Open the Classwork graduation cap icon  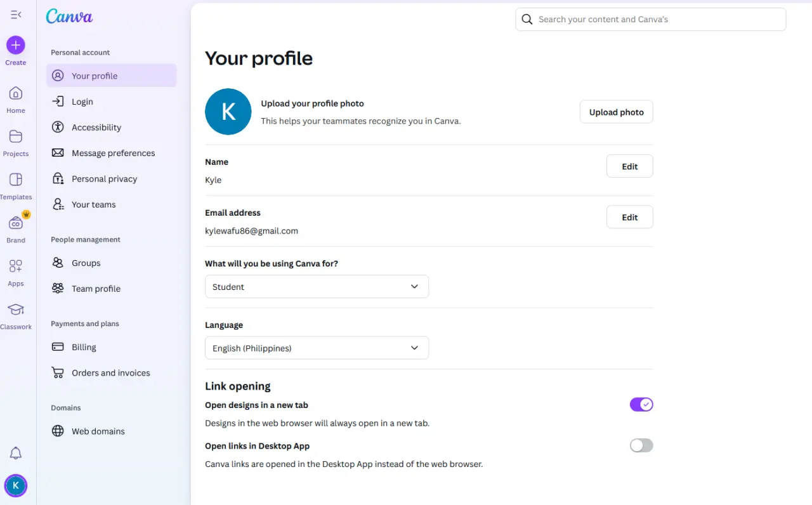click(x=16, y=310)
